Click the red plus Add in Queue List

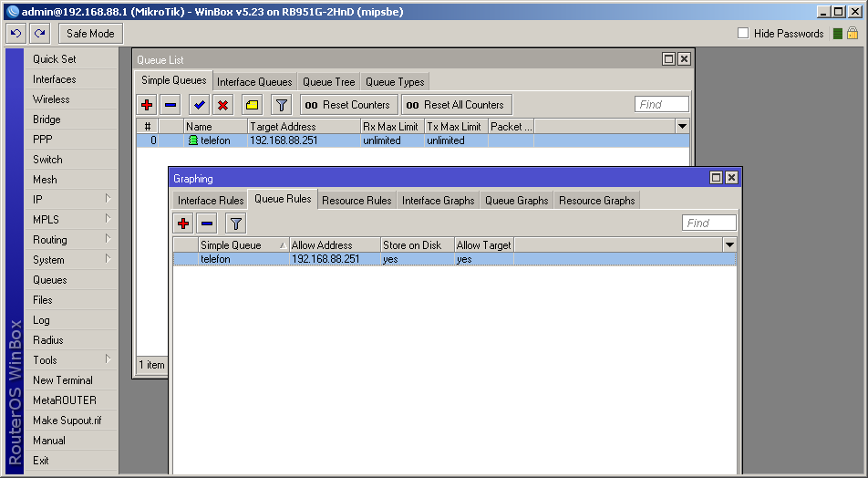(148, 105)
